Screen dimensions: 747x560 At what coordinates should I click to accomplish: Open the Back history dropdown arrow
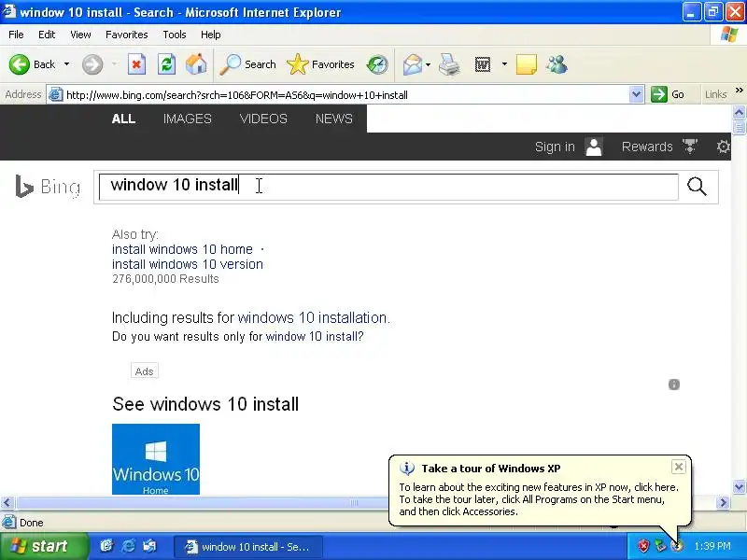[66, 64]
